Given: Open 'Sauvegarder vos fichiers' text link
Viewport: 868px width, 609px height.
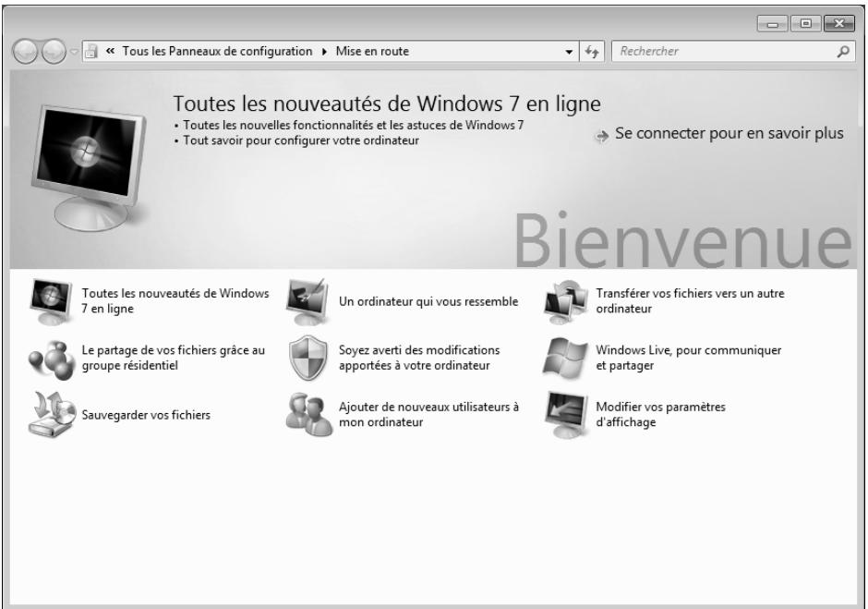Looking at the screenshot, I should pos(146,415).
